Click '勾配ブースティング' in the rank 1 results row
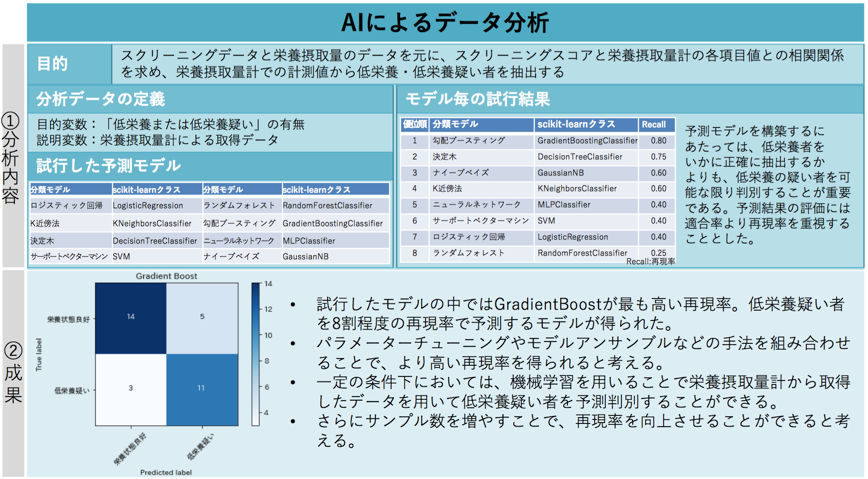The height and width of the screenshot is (479, 868). pos(469,141)
